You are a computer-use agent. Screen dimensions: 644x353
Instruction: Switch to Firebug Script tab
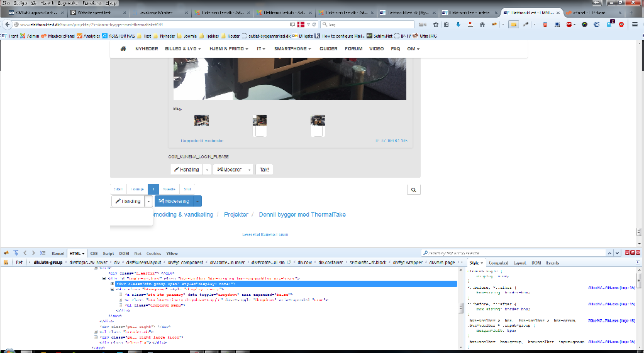point(108,253)
